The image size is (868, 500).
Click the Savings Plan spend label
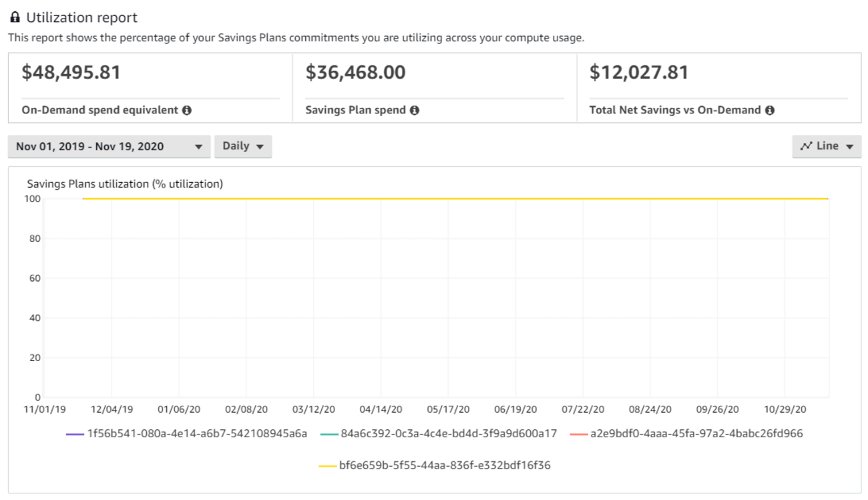click(355, 110)
